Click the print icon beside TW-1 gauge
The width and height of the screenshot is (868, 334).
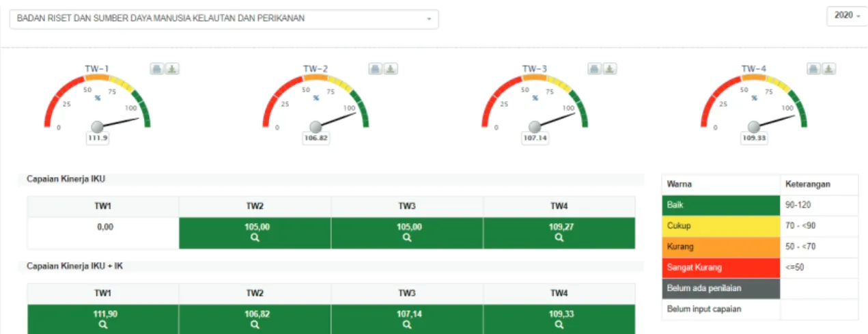tap(157, 69)
